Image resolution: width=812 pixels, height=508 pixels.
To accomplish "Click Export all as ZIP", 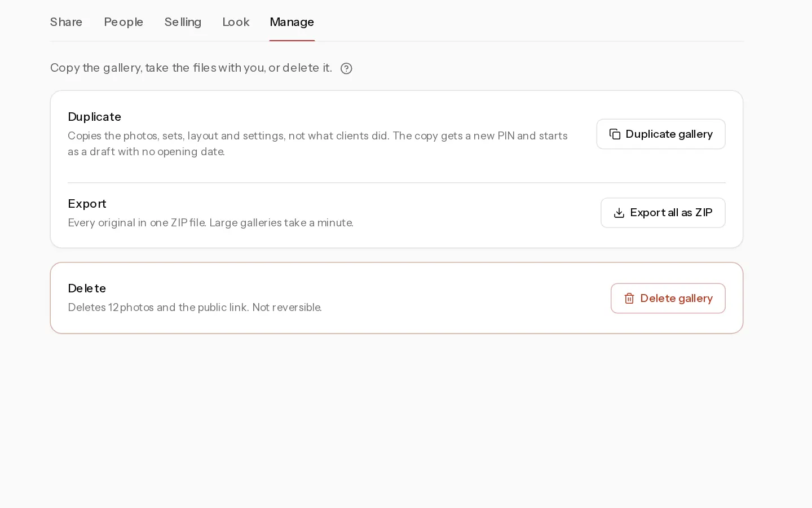I will click(x=663, y=213).
